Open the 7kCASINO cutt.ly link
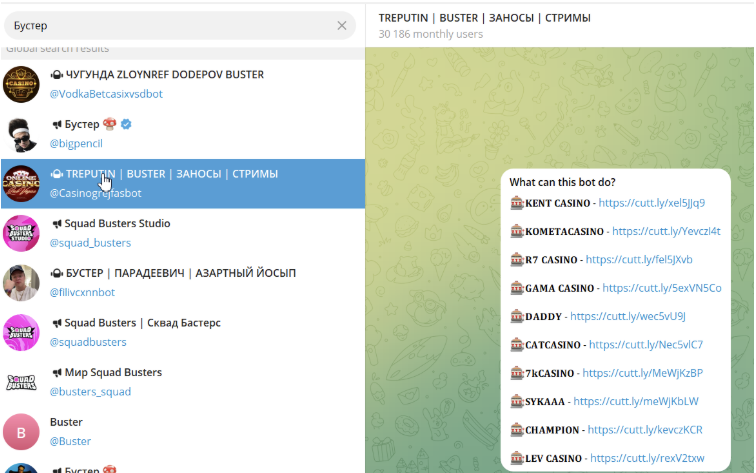 (x=643, y=373)
